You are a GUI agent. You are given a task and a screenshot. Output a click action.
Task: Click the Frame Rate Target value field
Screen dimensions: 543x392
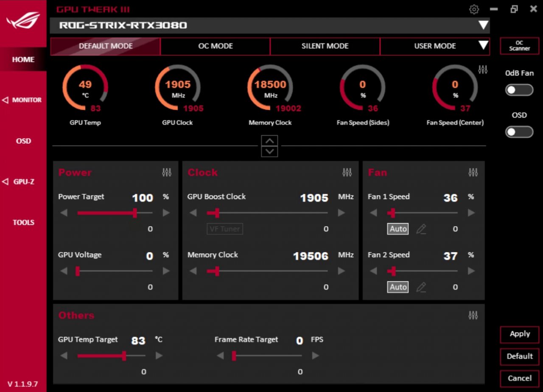point(299,341)
